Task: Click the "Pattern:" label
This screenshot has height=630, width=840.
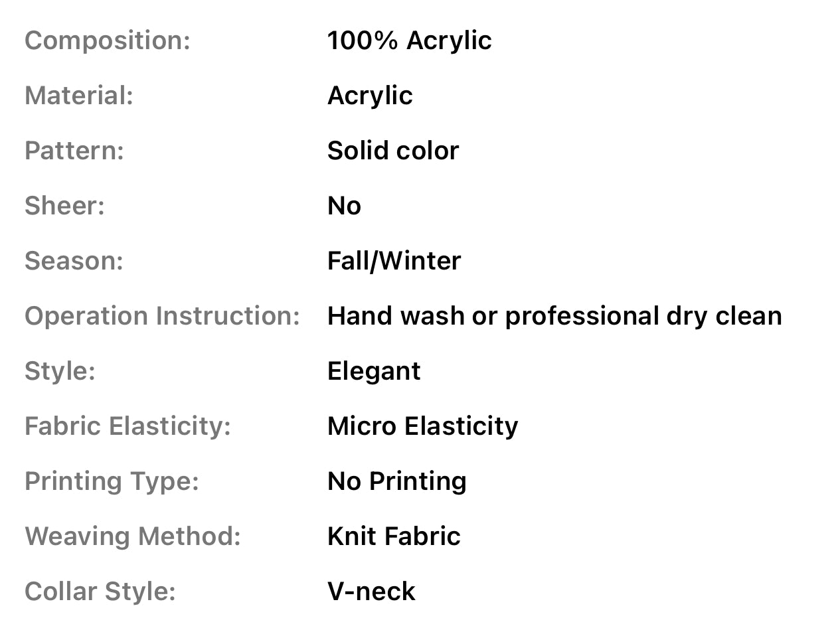Action: click(74, 151)
